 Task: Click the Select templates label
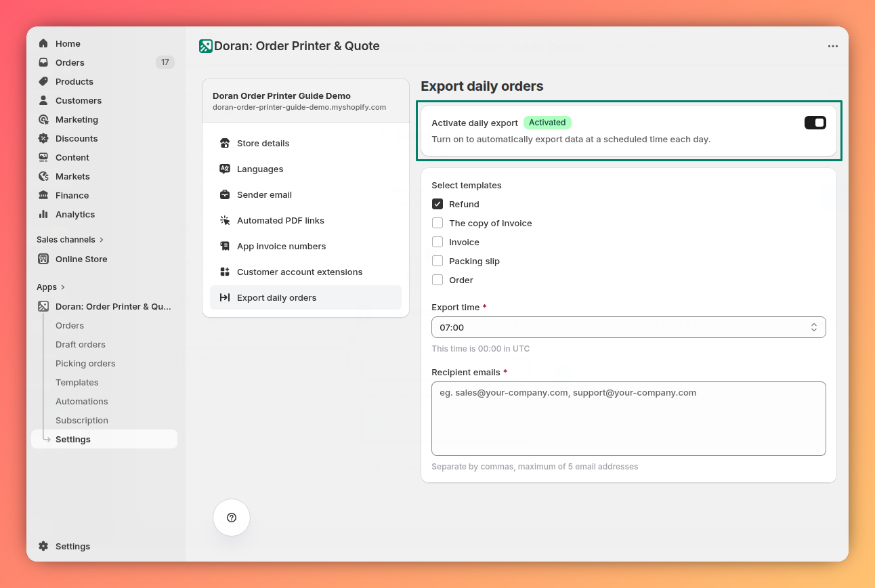[467, 185]
